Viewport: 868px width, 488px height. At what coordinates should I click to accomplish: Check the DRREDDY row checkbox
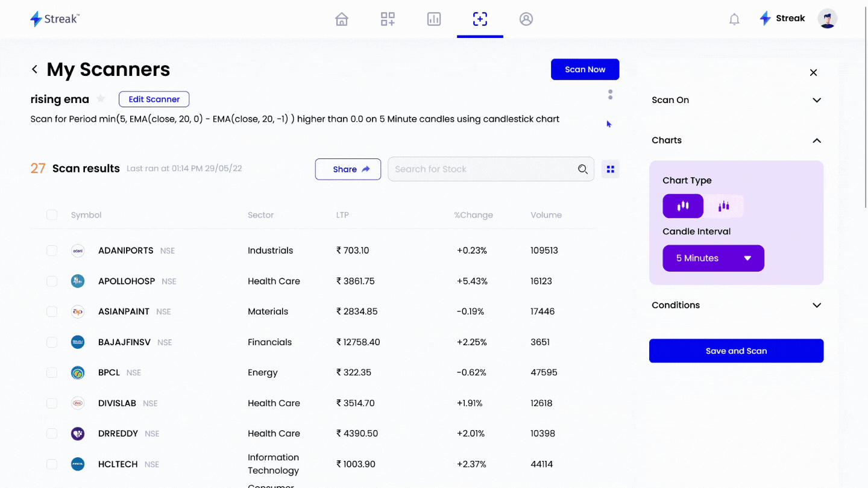pos(52,434)
